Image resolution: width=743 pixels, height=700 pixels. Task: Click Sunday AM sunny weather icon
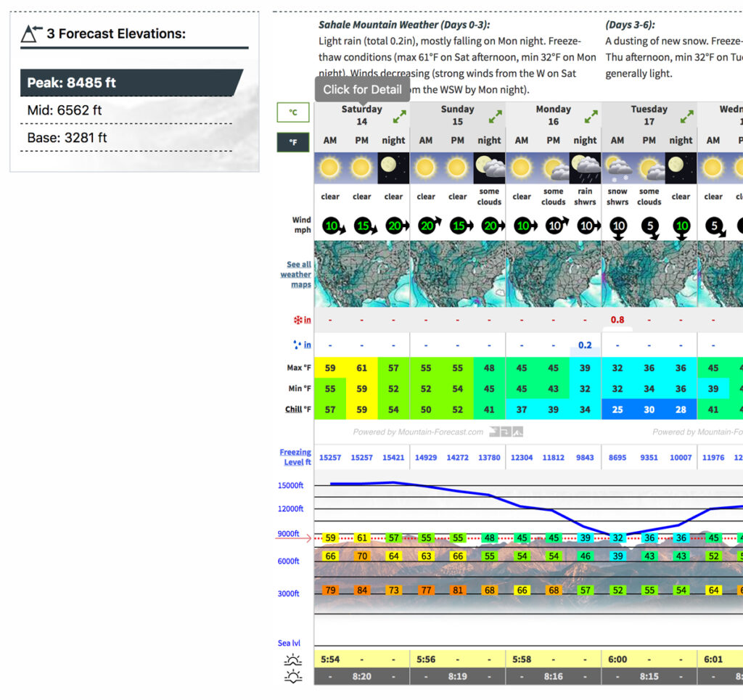[x=425, y=168]
